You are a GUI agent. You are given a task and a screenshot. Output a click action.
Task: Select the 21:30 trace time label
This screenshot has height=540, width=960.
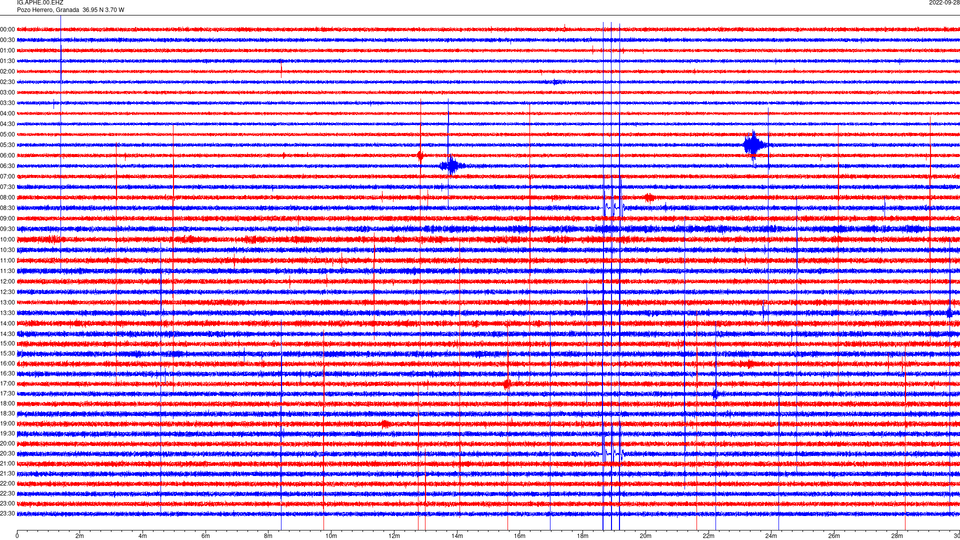[x=7, y=473]
